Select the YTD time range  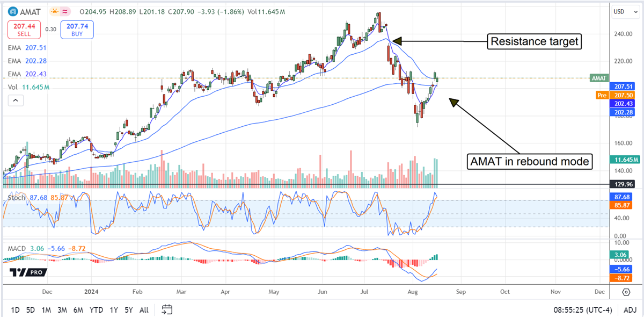(x=96, y=310)
